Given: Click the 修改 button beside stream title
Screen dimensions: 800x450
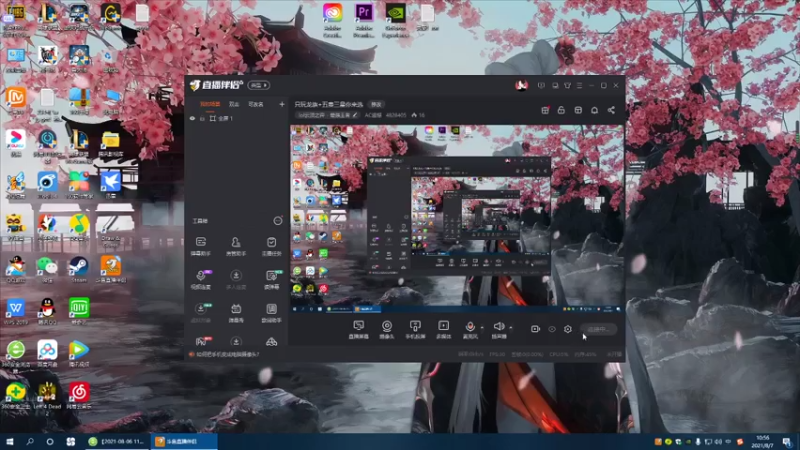Looking at the screenshot, I should 376,104.
